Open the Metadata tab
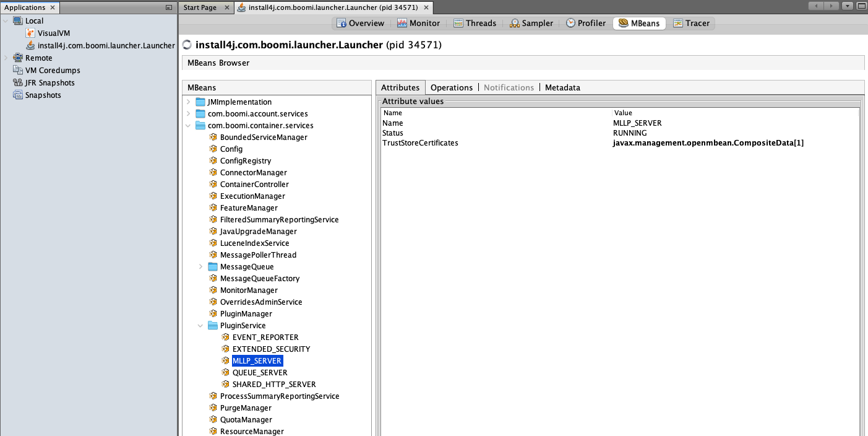The image size is (868, 436). click(x=562, y=87)
